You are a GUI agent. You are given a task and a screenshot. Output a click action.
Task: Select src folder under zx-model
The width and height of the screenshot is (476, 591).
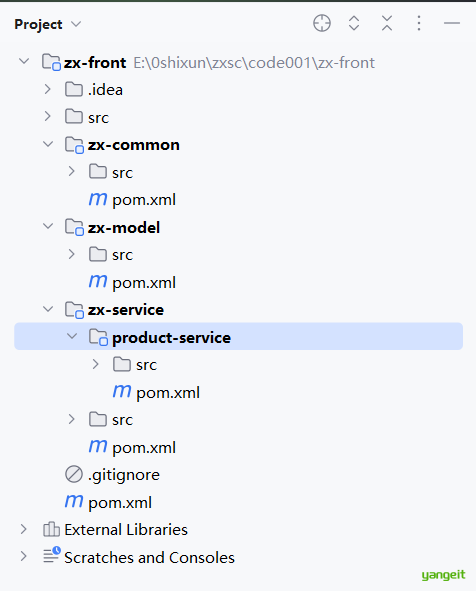[x=122, y=255]
